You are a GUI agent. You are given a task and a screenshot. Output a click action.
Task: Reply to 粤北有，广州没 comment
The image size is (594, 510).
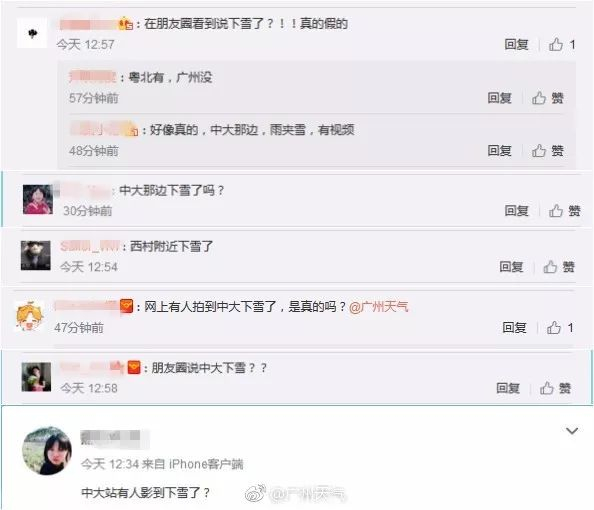point(499,98)
